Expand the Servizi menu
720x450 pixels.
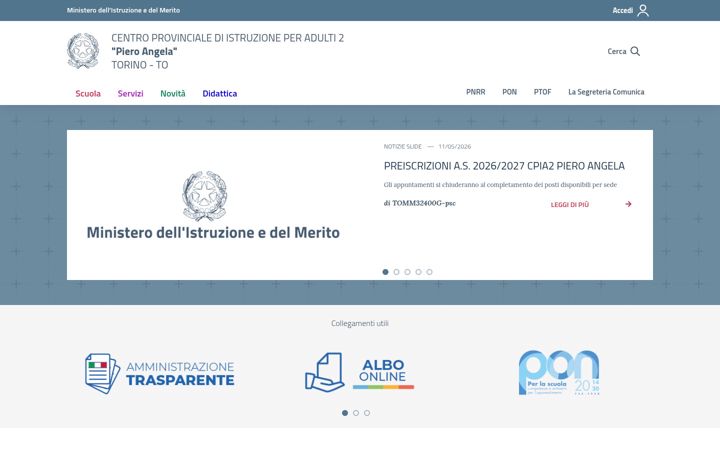[x=130, y=94]
